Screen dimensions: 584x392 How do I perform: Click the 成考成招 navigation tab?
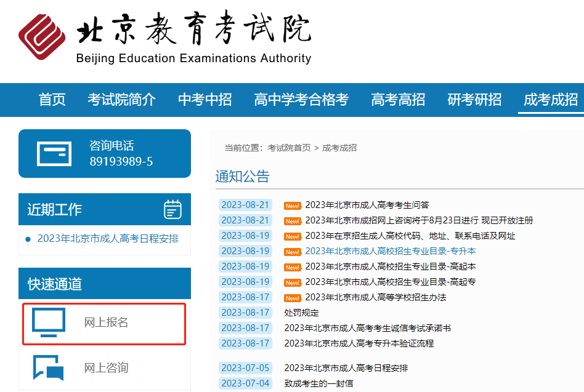point(550,99)
